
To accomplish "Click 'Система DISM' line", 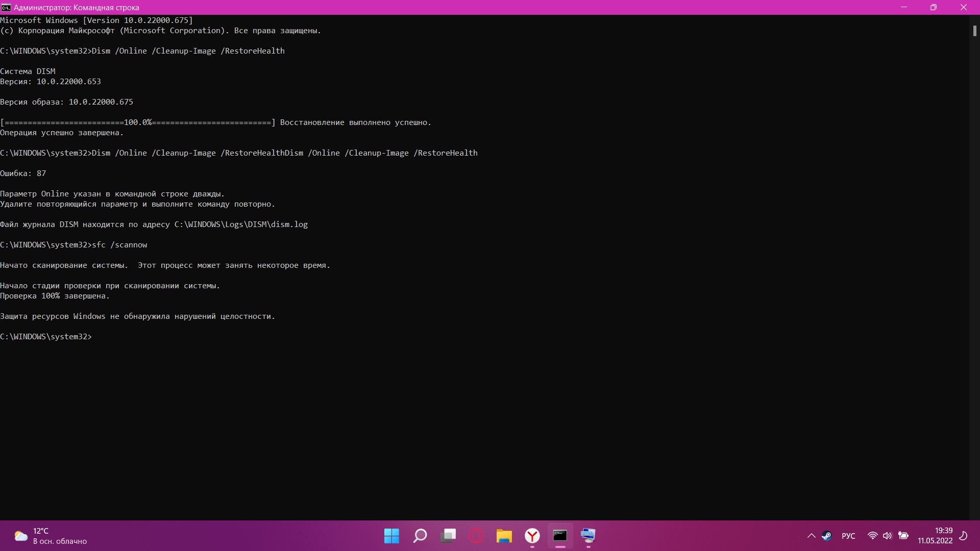I will pos(28,71).
